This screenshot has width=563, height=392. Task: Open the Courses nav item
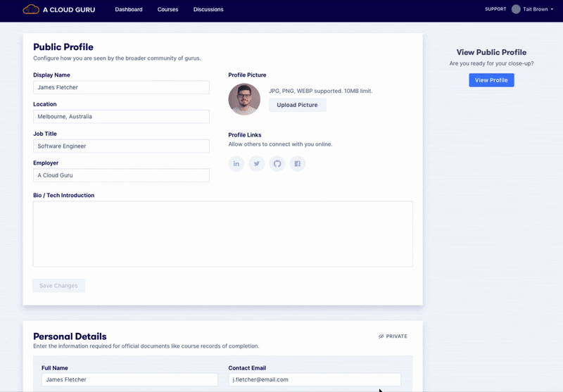(x=167, y=9)
